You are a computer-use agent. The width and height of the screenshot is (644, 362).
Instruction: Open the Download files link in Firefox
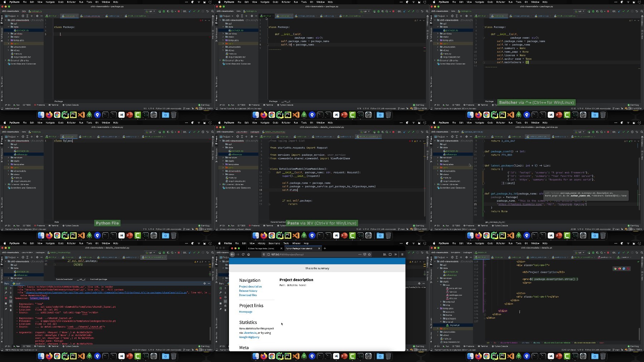[x=248, y=295]
